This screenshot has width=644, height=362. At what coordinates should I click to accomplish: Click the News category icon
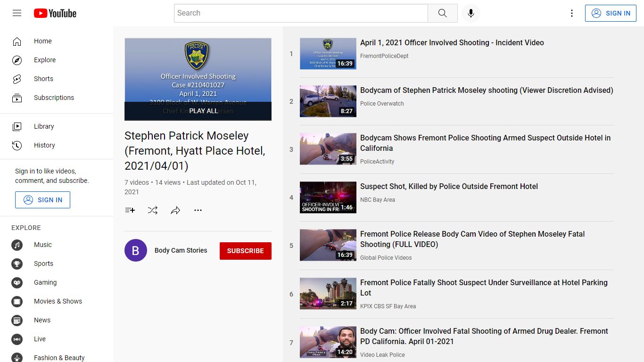click(17, 320)
